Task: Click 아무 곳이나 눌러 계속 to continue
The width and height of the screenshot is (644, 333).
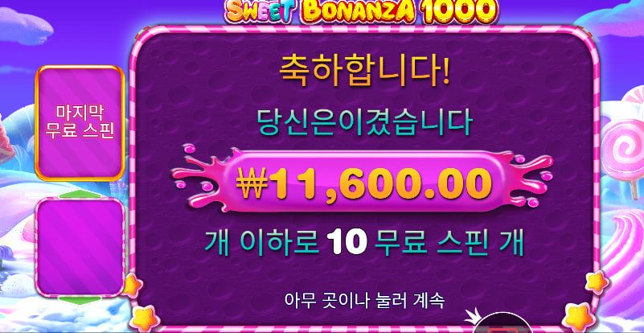Action: pos(364,301)
